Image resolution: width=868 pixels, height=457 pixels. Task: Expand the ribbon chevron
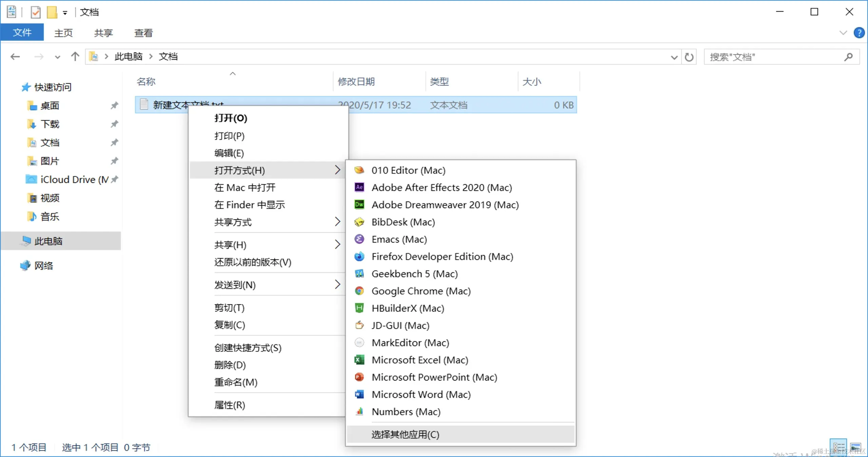pyautogui.click(x=843, y=33)
